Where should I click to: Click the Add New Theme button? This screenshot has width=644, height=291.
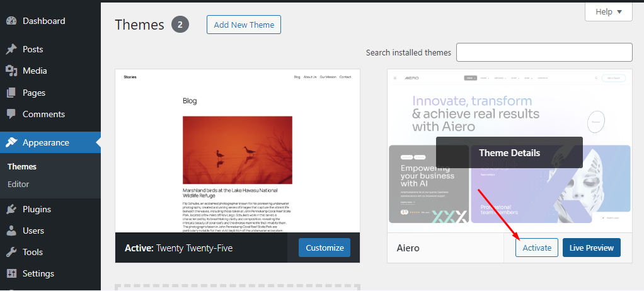point(244,25)
